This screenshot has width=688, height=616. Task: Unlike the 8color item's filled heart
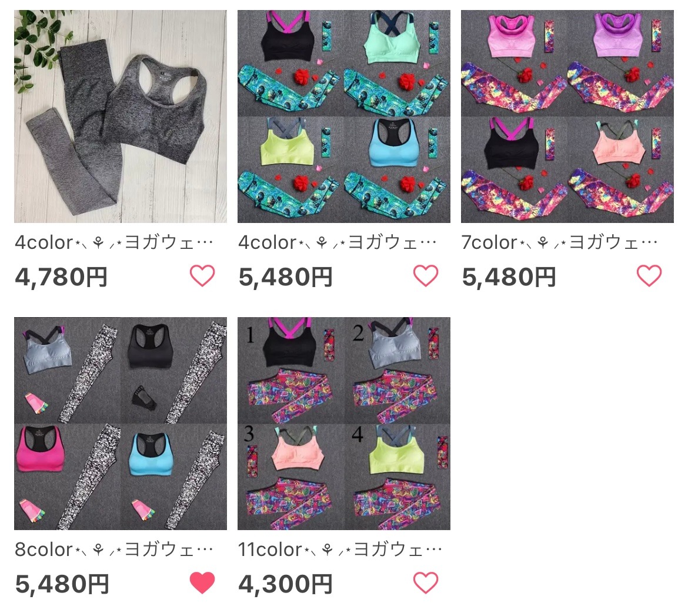[202, 582]
